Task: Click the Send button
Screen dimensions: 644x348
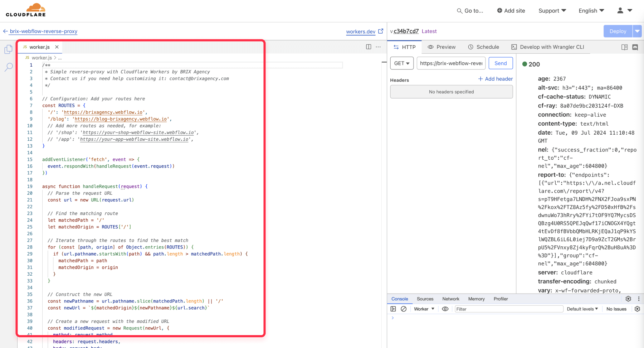Action: (501, 63)
